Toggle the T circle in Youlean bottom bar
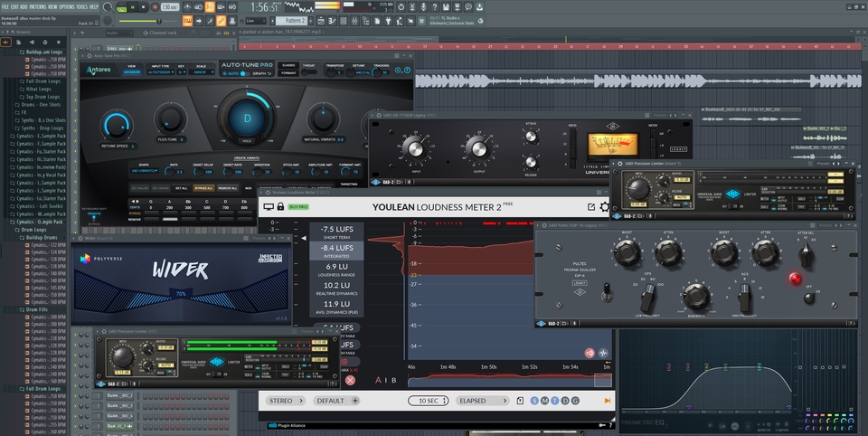 pos(554,401)
